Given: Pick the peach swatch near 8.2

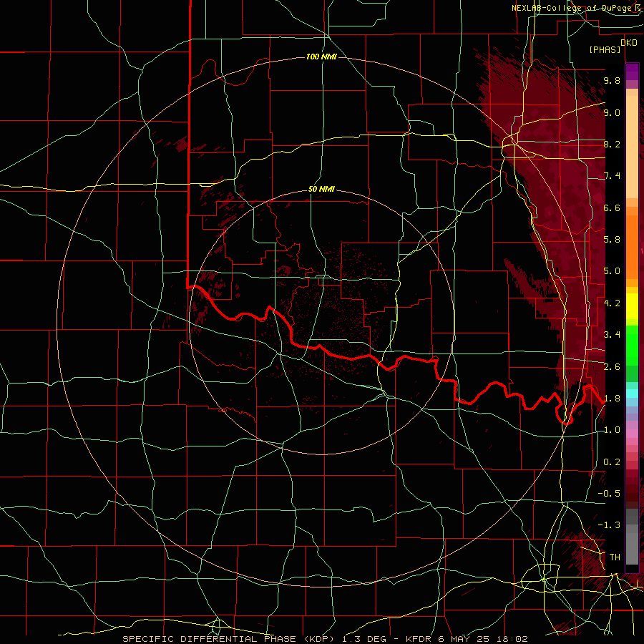Looking at the screenshot, I should point(632,147).
